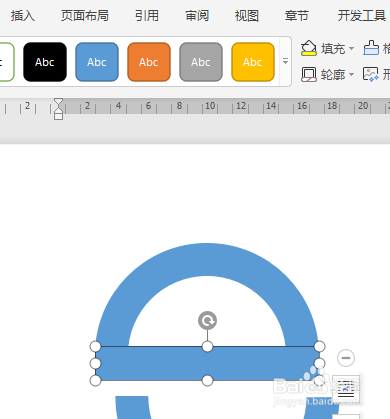The width and height of the screenshot is (390, 419).
Task: Expand the shape style gallery
Action: point(285,61)
